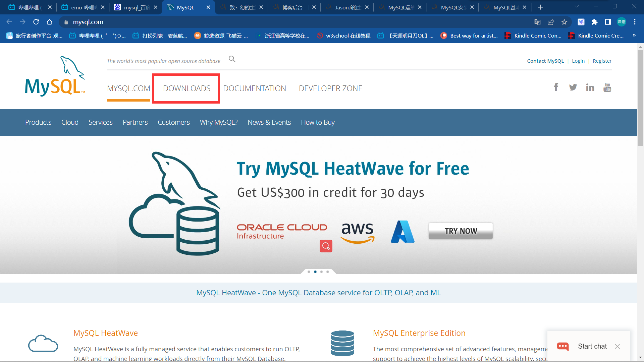Open a new browser tab
644x362 pixels.
click(540, 7)
